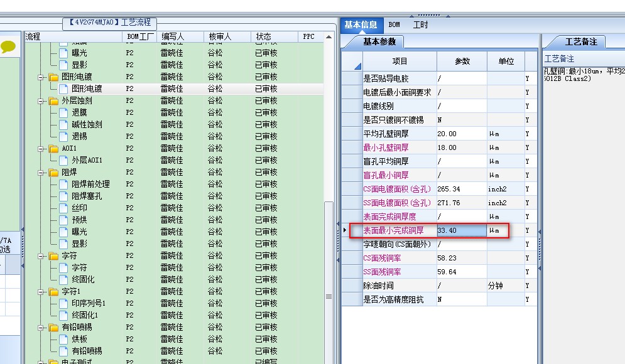Select the 印序列号1 tree row
Image resolution: width=625 pixels, height=364 pixels.
pos(174,304)
